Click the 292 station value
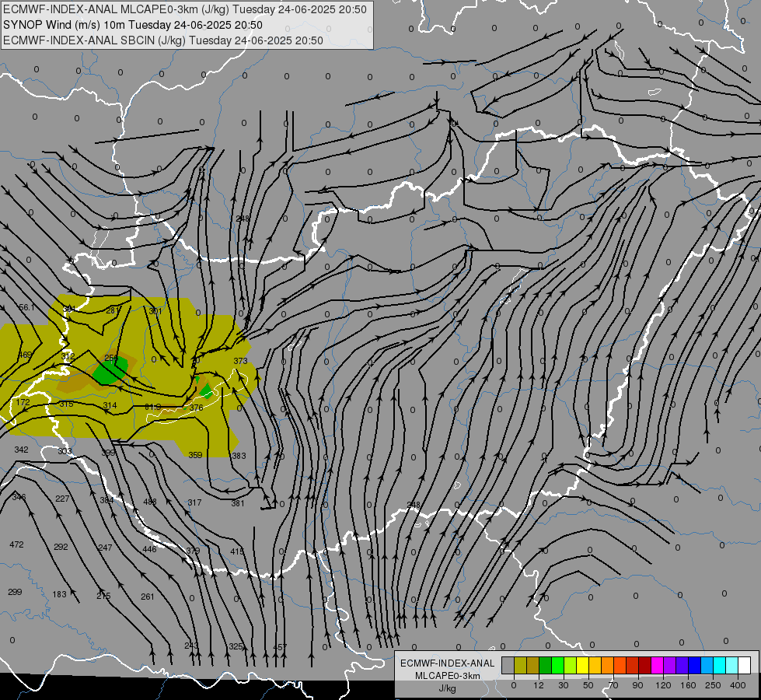The width and height of the screenshot is (761, 700). click(61, 547)
